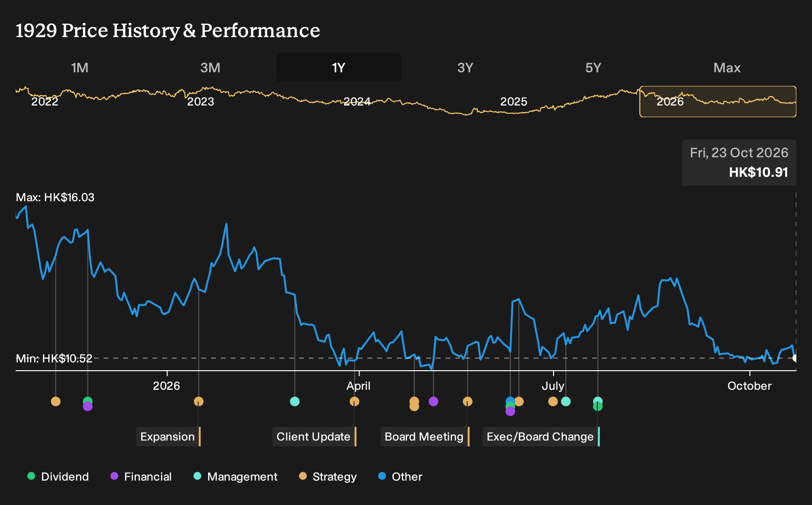Viewport: 812px width, 505px height.
Task: Show the Max time range
Action: pyautogui.click(x=727, y=67)
